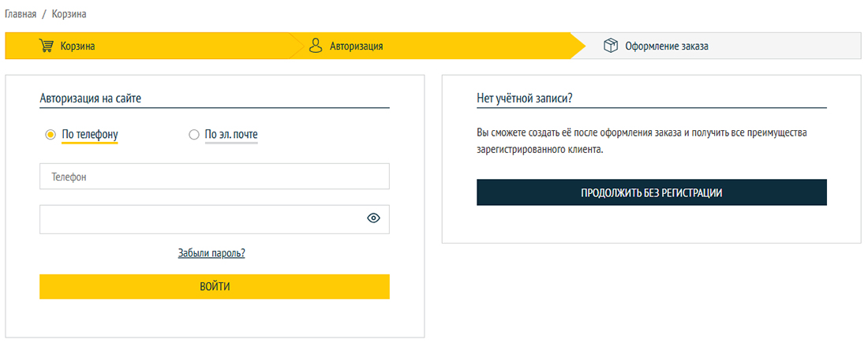This screenshot has height=343, width=868.
Task: Go to the Корзина step tab label
Action: (78, 47)
